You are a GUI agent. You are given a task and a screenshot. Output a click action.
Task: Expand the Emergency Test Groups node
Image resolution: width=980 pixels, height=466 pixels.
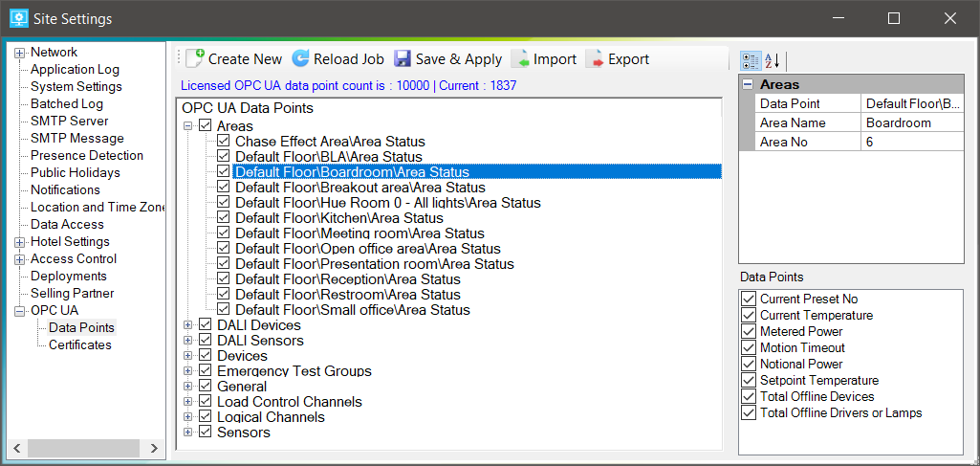[x=187, y=371]
